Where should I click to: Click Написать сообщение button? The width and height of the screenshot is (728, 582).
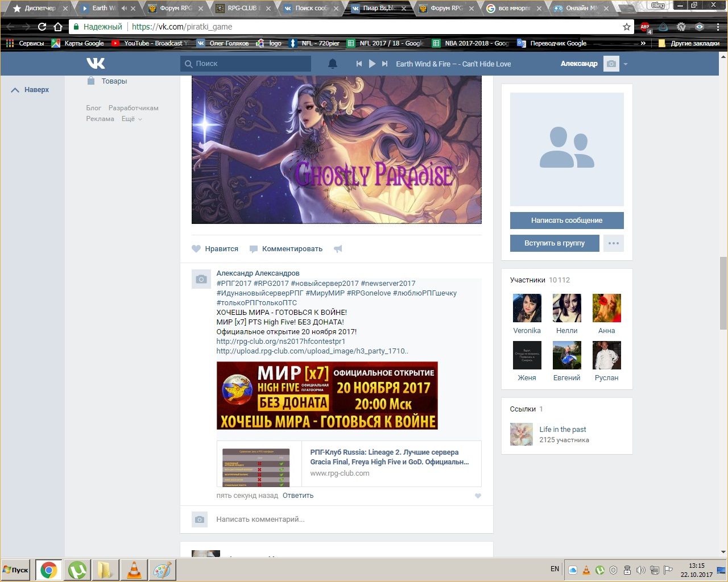tap(567, 221)
